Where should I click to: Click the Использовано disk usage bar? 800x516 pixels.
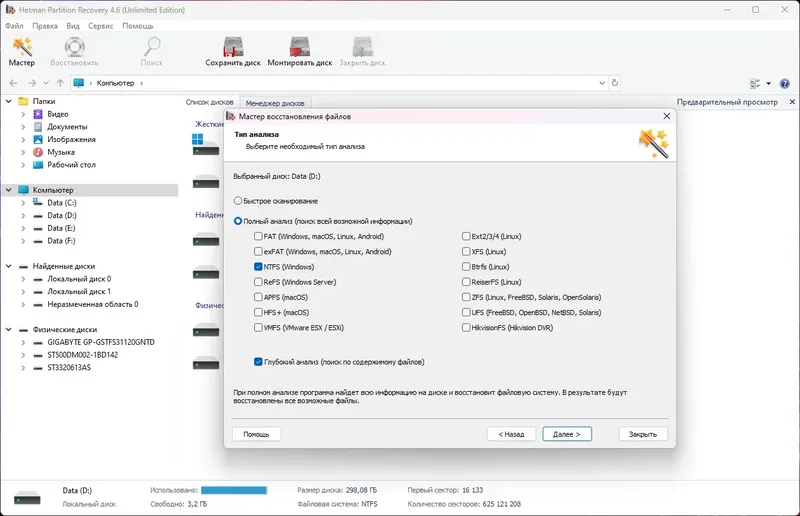(x=234, y=490)
